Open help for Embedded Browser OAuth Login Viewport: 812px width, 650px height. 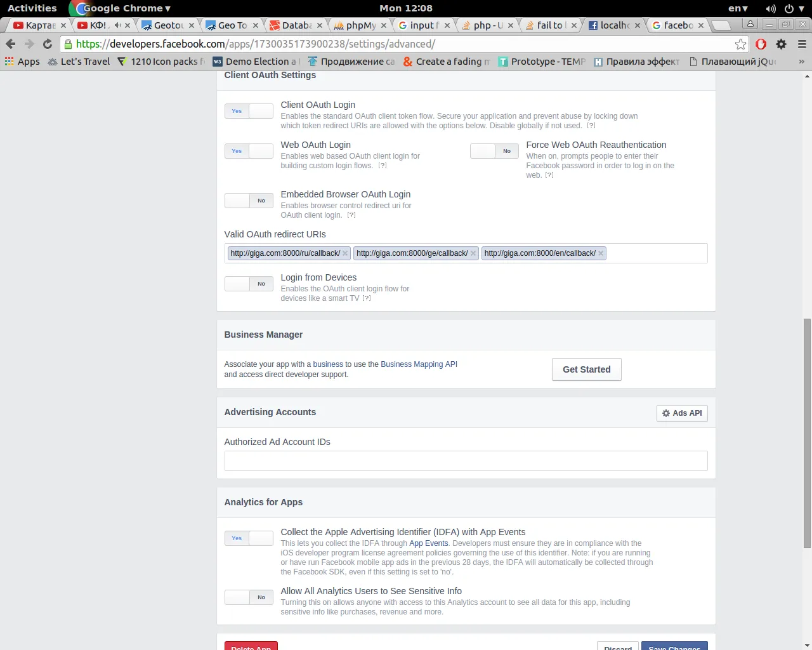pyautogui.click(x=351, y=215)
